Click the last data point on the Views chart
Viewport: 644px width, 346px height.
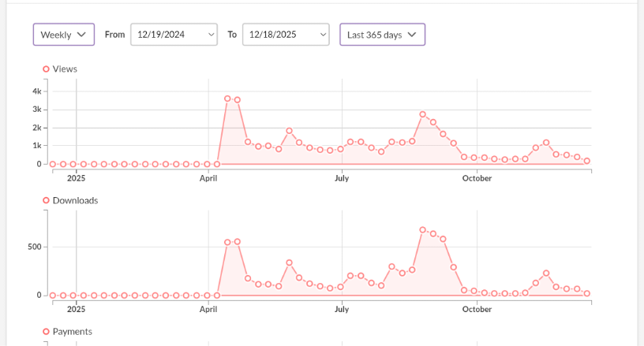587,161
